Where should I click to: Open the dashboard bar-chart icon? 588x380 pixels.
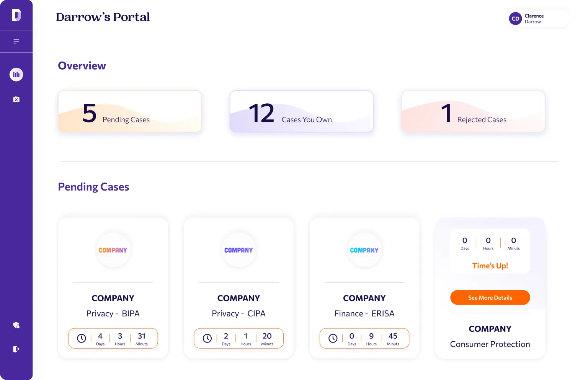16,74
